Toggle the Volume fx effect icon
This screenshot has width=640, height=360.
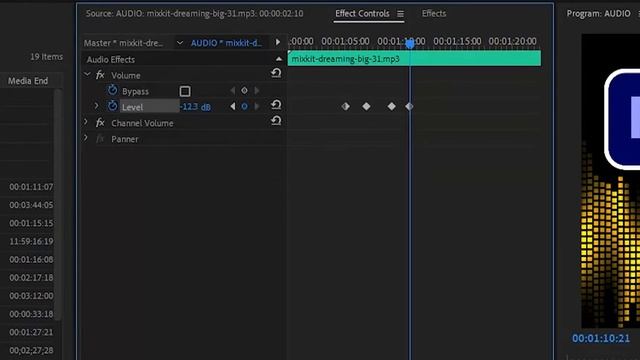(100, 75)
